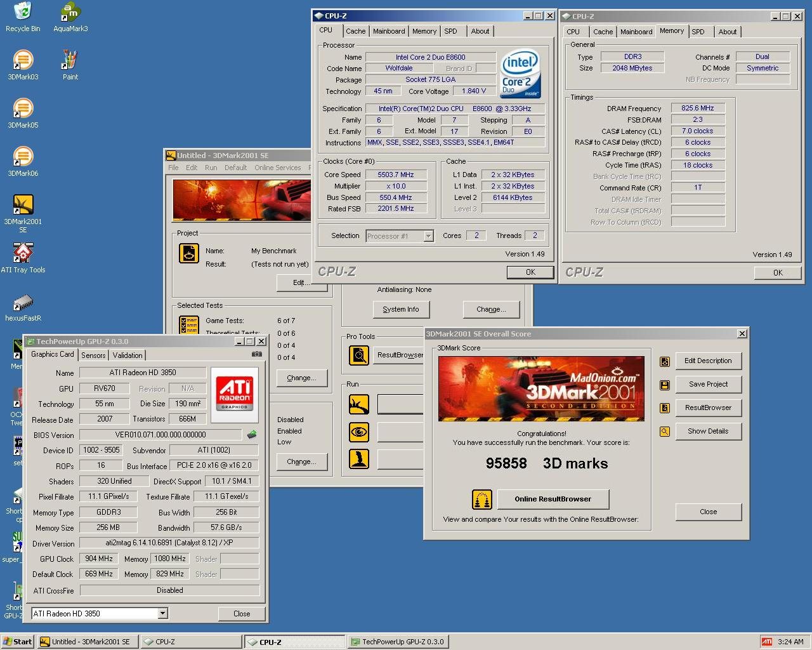This screenshot has width=812, height=650.
Task: Switch to Untitled - 3DMark2001 SE taskbar button
Action: coord(88,642)
